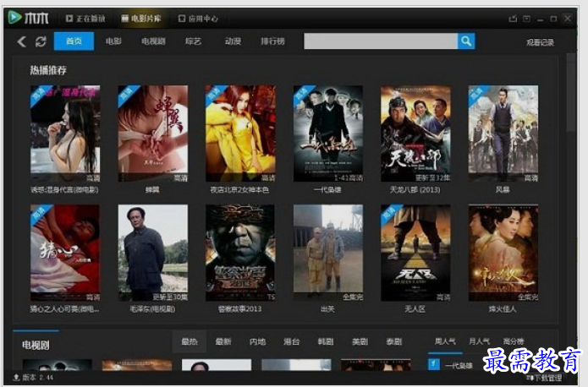Click the green play logo icon
This screenshot has width=588, height=387.
[x=14, y=17]
